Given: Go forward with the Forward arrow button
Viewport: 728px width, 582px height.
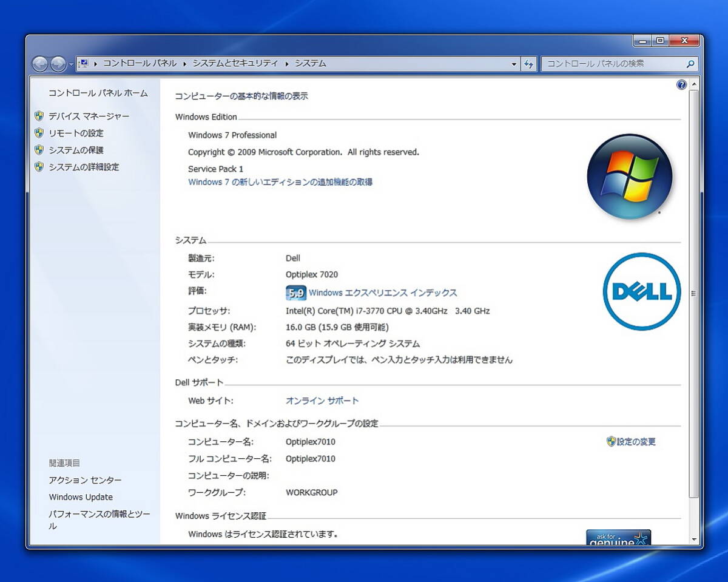Looking at the screenshot, I should pos(58,64).
